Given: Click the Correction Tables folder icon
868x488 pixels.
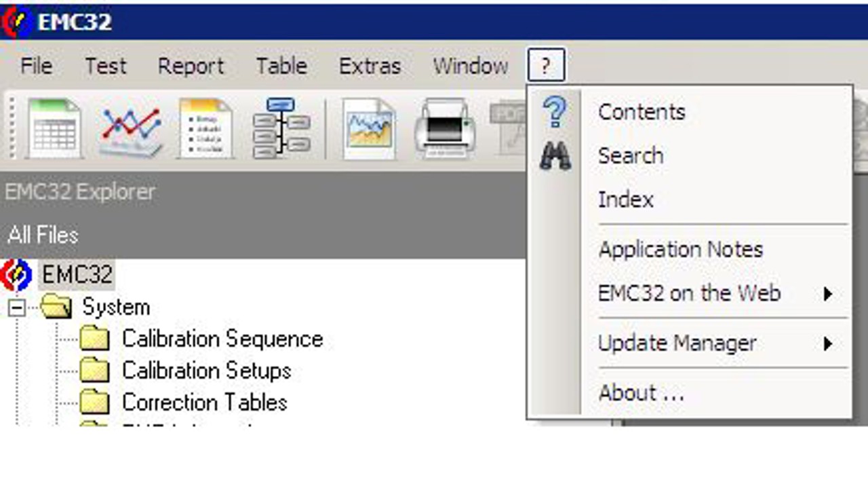Looking at the screenshot, I should (95, 402).
